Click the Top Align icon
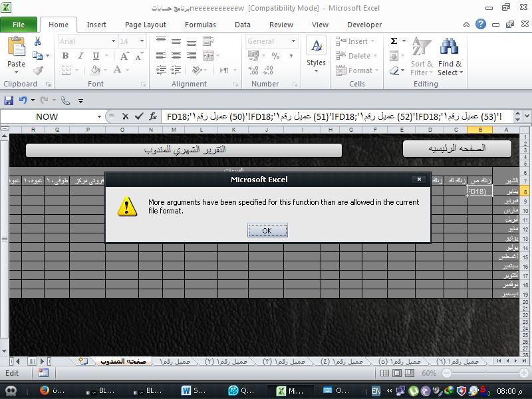The height and width of the screenshot is (399, 532). [x=161, y=41]
